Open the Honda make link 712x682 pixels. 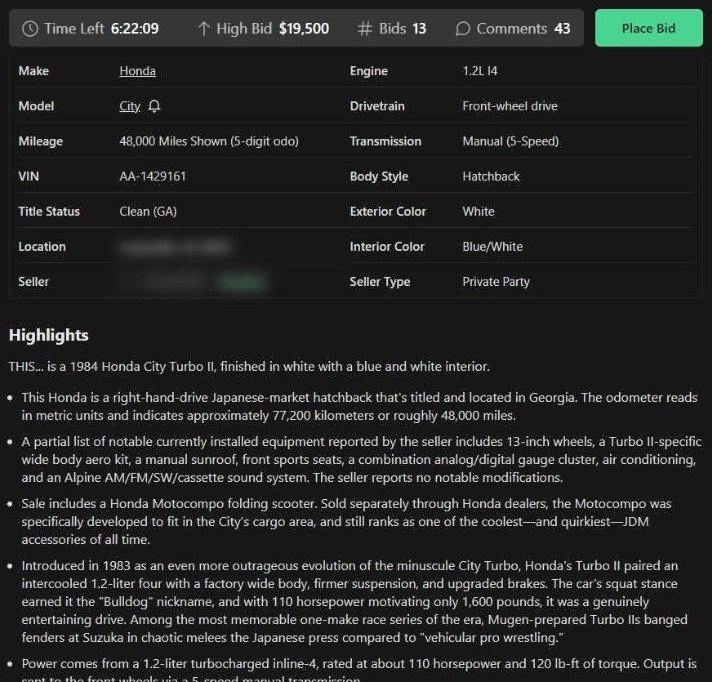pos(137,71)
